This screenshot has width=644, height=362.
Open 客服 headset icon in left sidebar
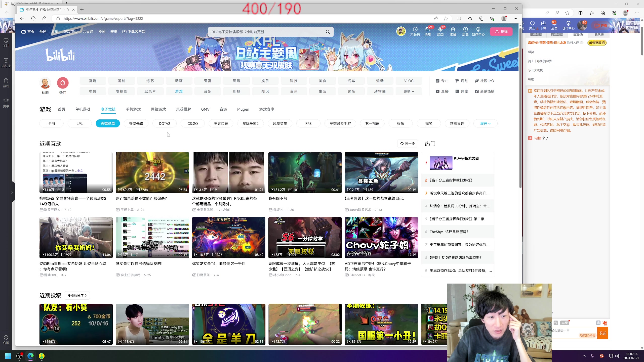tap(6, 340)
